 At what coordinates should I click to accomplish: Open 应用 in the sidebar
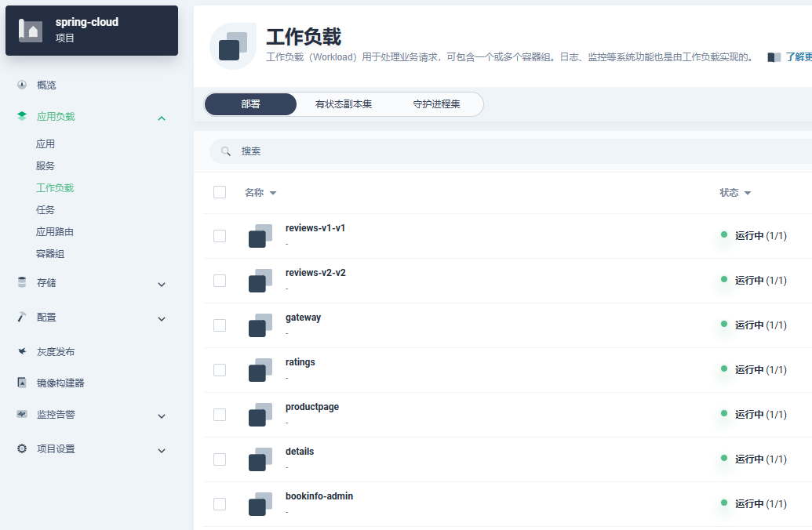tap(45, 144)
